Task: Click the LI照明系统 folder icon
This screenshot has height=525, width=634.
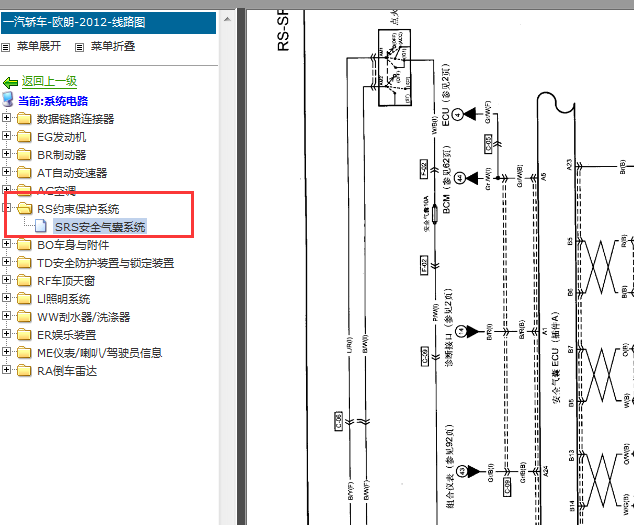Action: coord(24,298)
